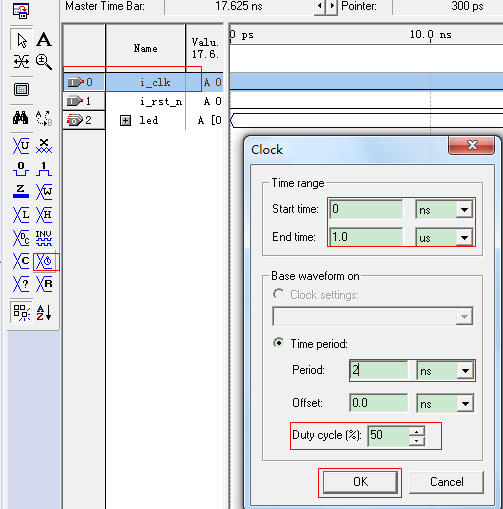503x509 pixels.
Task: Apply Weak Unknown (XW) value
Action: [x=44, y=192]
